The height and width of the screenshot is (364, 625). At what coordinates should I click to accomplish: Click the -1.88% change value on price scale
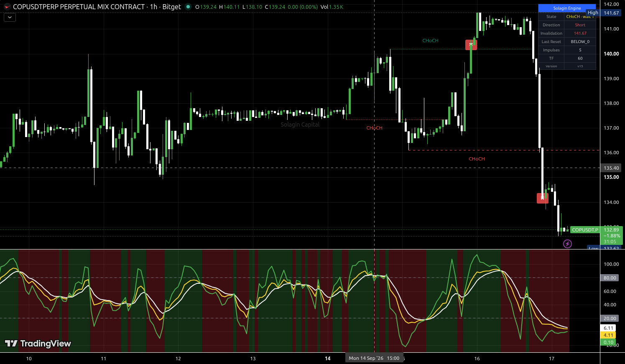(612, 236)
